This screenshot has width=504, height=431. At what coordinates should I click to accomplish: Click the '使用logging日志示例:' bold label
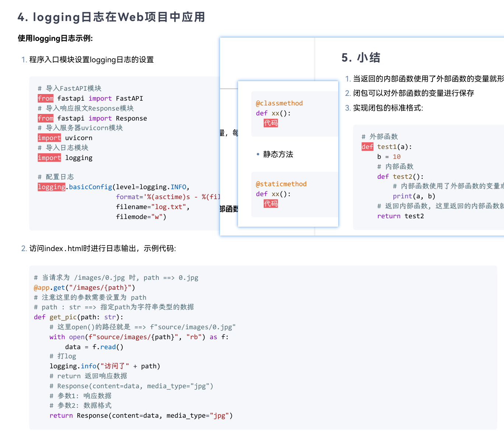(55, 38)
